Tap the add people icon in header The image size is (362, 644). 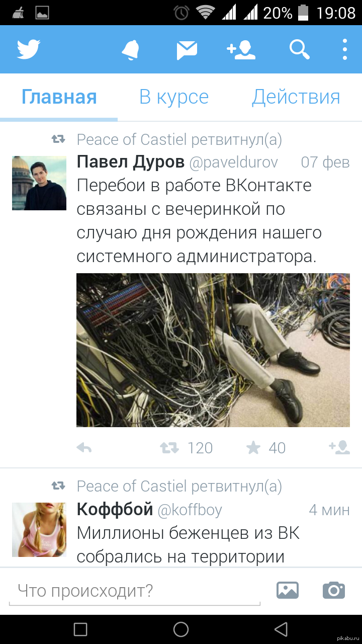click(x=241, y=49)
